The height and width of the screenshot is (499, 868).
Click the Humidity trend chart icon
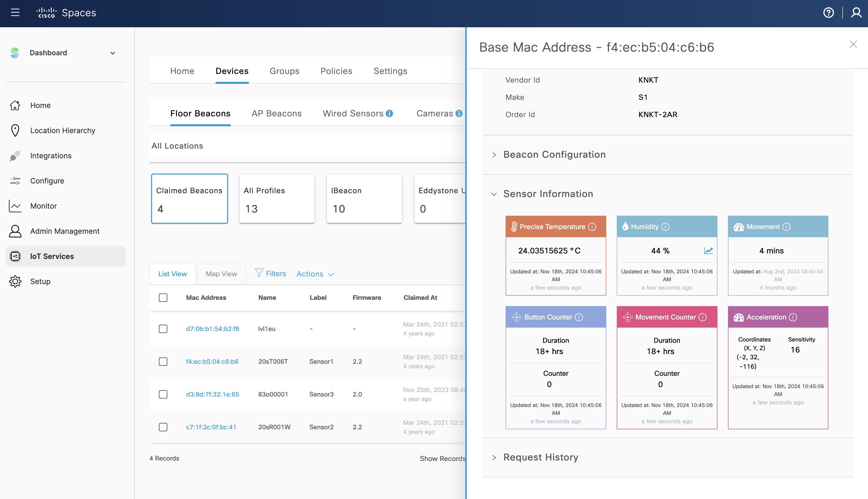708,251
